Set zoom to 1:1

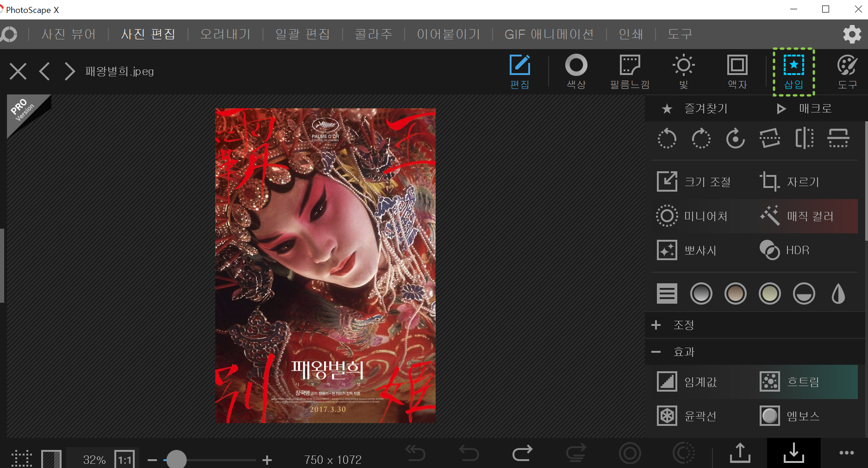(125, 460)
